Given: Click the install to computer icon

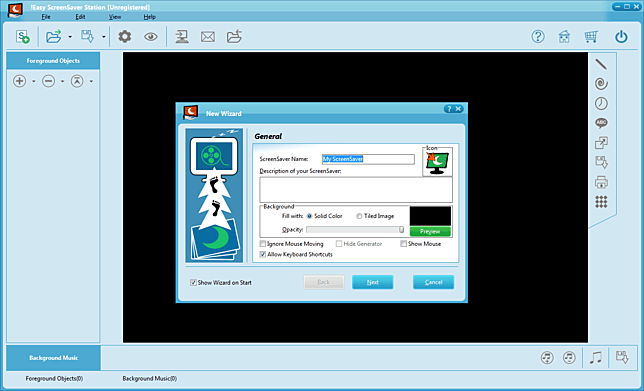Looking at the screenshot, I should 182,37.
